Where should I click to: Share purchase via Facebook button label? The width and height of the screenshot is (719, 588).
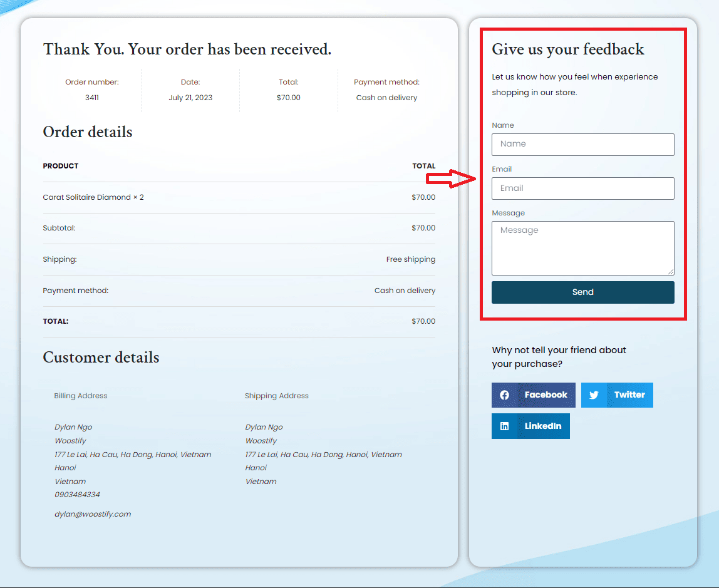point(546,395)
